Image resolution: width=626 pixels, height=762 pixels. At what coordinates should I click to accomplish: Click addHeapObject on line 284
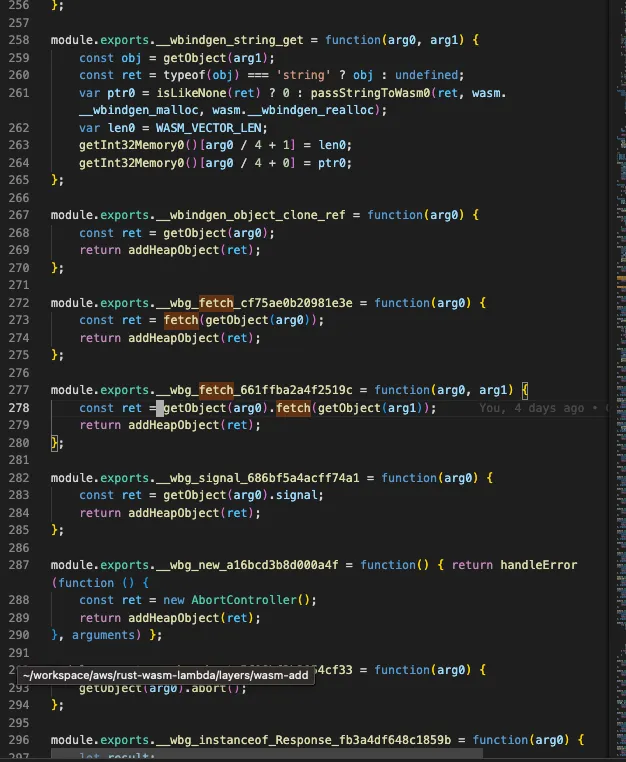tap(174, 513)
